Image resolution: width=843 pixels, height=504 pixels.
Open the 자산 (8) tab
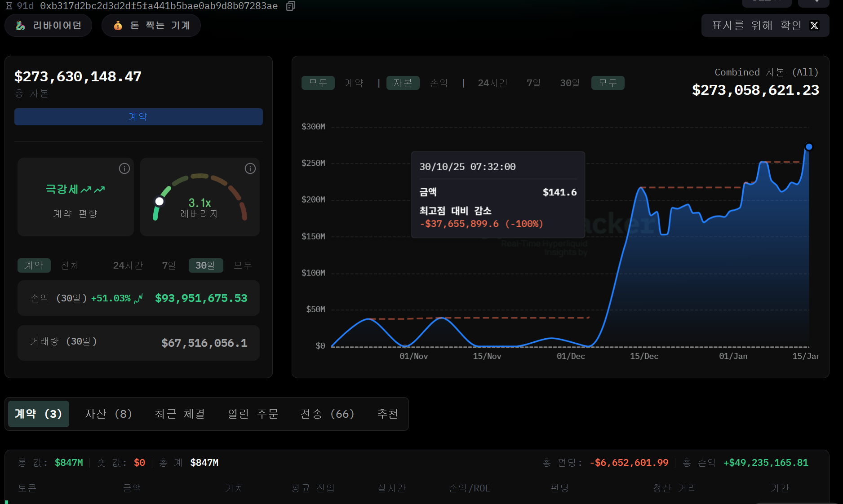(x=109, y=414)
